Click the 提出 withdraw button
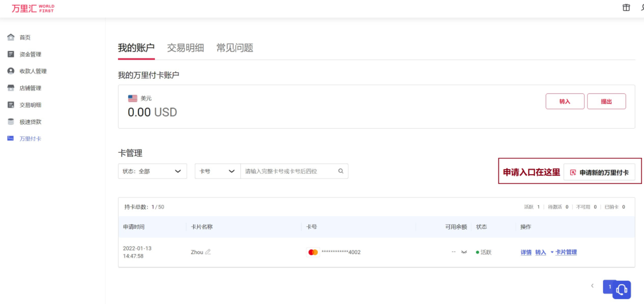Viewport: 644px width, 304px height. point(606,101)
